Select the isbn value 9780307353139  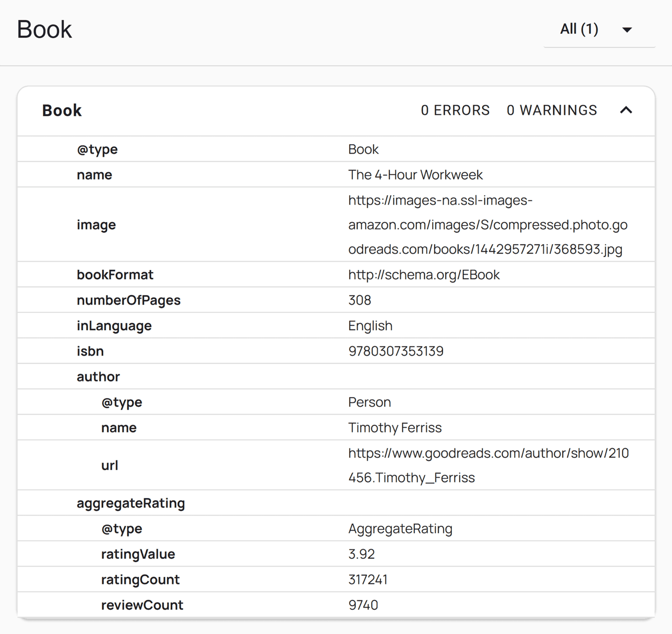point(396,351)
